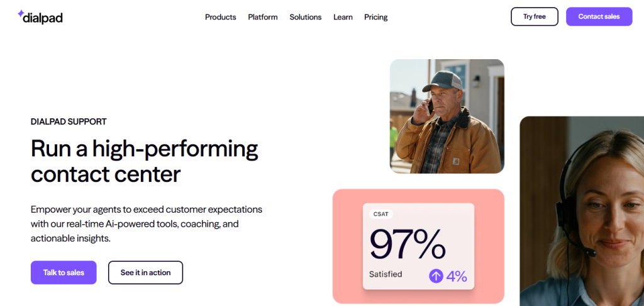644x306 pixels.
Task: Click the Empower your agents paragraph
Action: point(147,224)
